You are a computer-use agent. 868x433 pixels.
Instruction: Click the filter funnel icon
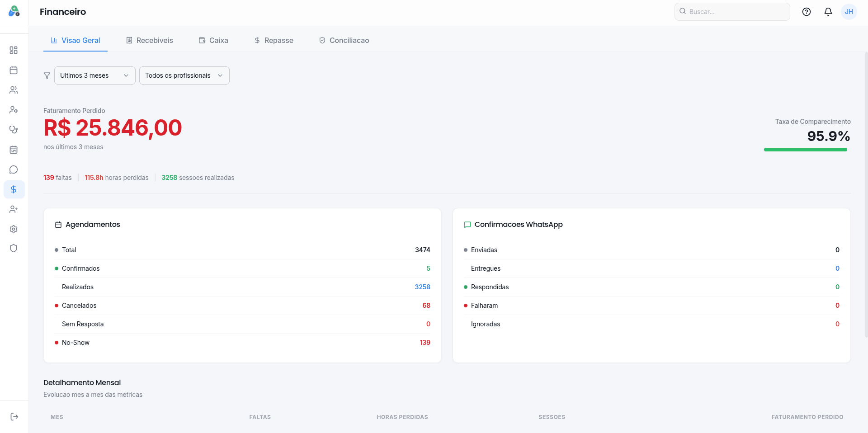tap(47, 75)
